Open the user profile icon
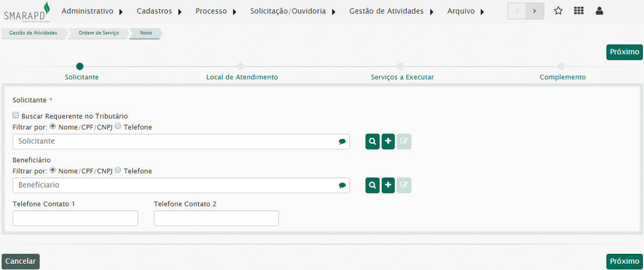The image size is (644, 270). 599,11
